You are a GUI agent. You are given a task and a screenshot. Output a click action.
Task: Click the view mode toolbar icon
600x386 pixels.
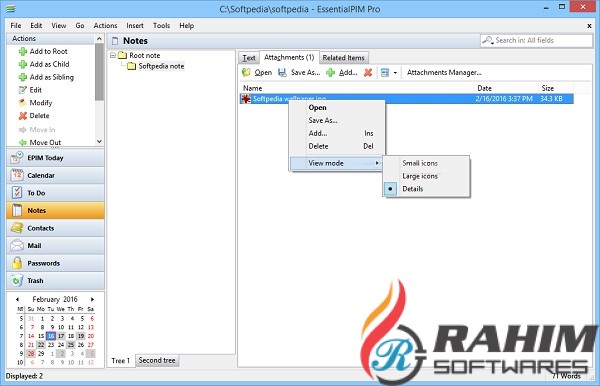pos(385,72)
